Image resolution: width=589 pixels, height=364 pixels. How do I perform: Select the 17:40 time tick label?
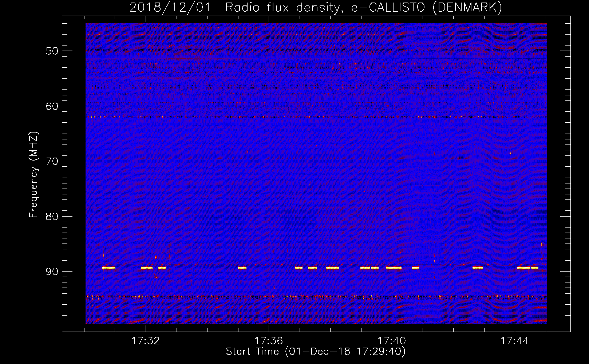pos(392,341)
